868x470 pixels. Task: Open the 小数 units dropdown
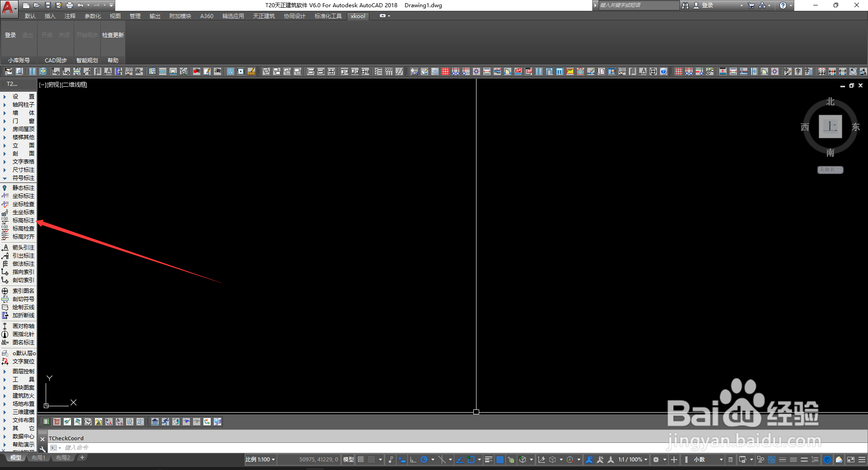pyautogui.click(x=708, y=460)
